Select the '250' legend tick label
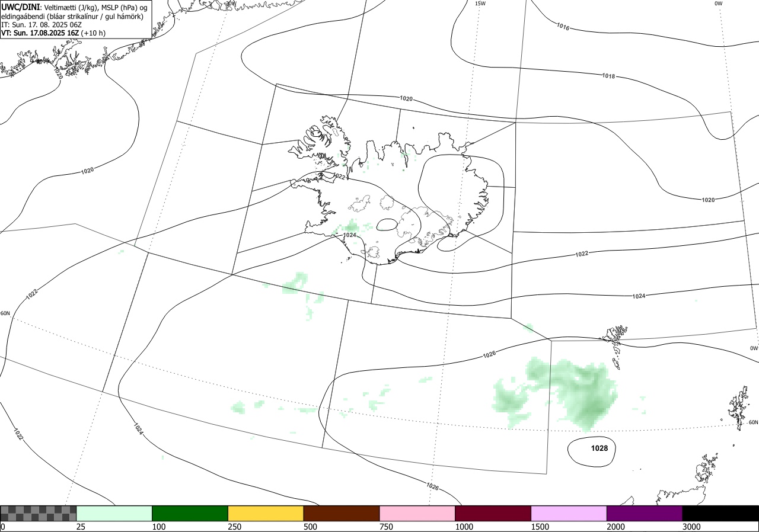The width and height of the screenshot is (759, 532). pos(235,527)
